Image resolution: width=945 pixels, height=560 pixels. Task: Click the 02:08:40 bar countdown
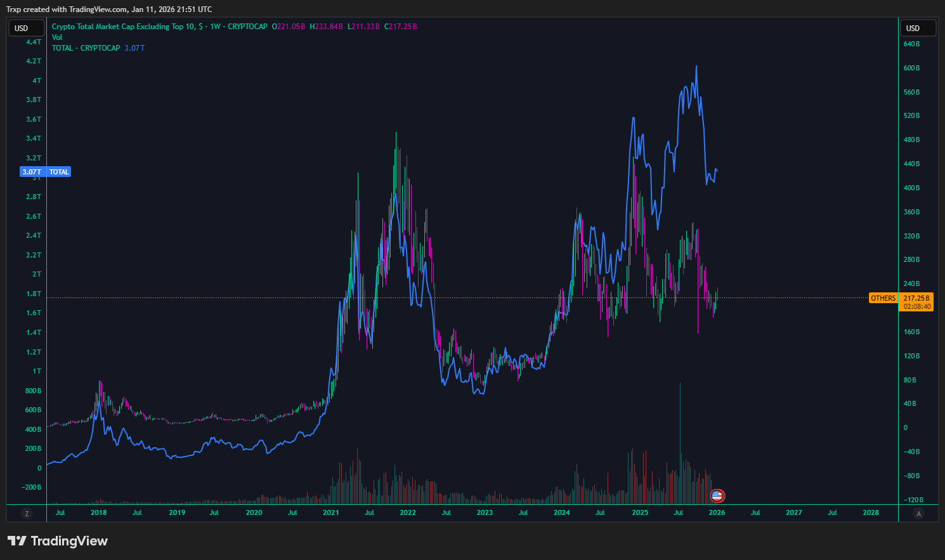click(916, 307)
